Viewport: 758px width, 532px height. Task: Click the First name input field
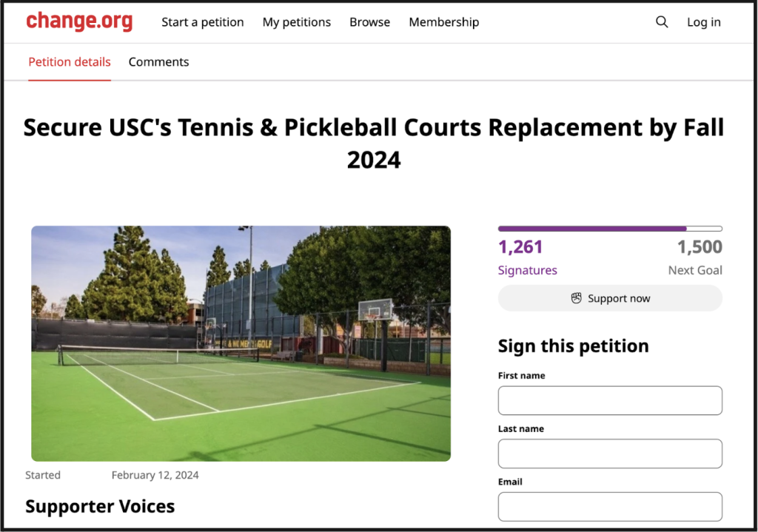(610, 400)
